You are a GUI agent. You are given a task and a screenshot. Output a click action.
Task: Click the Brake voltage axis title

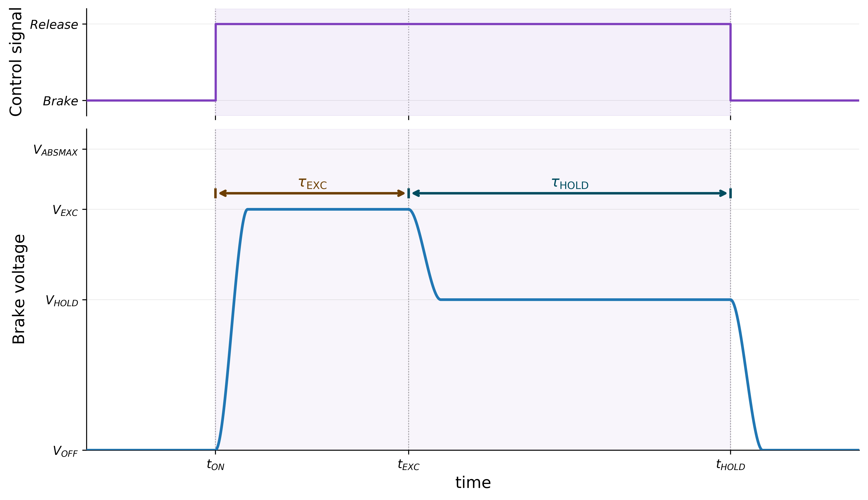click(19, 289)
